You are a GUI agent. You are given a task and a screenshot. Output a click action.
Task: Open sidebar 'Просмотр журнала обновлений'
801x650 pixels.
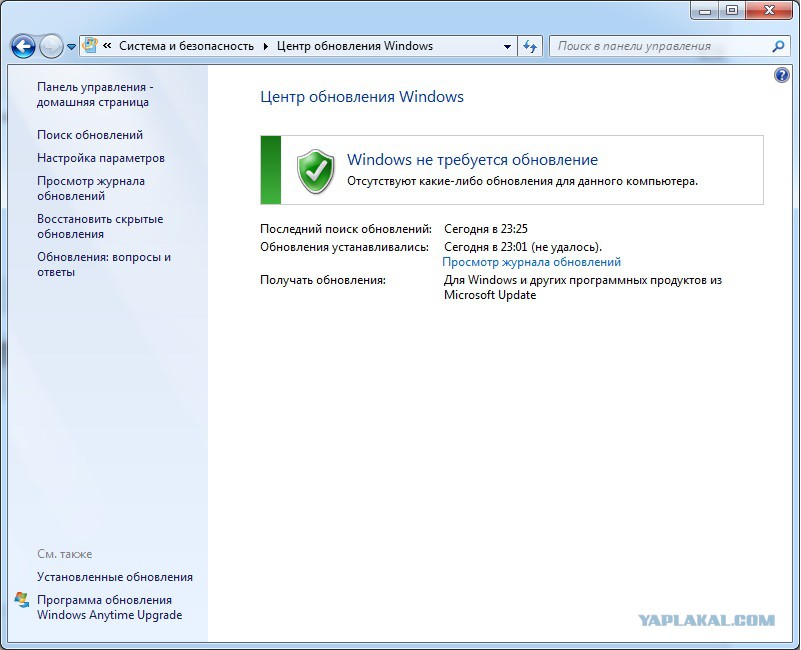[x=91, y=189]
